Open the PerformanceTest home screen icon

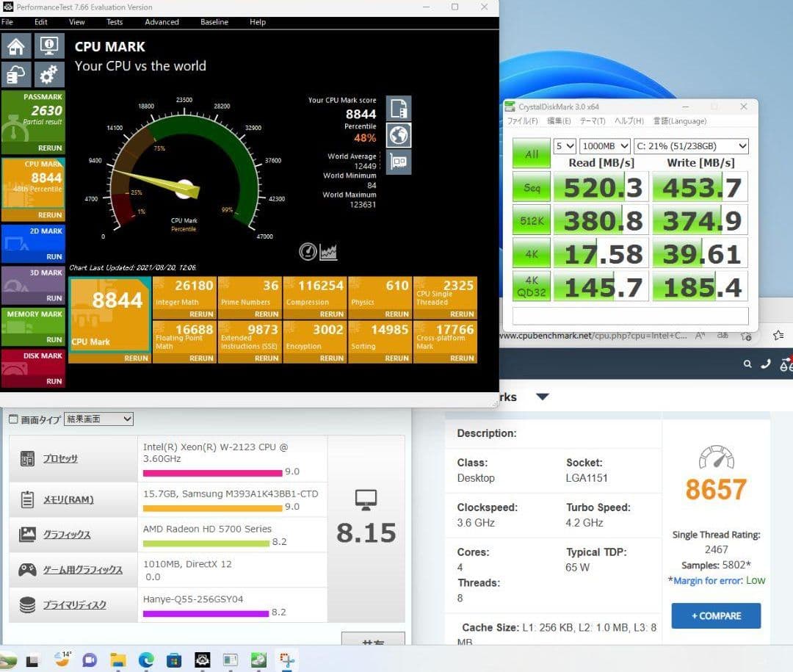(x=15, y=46)
